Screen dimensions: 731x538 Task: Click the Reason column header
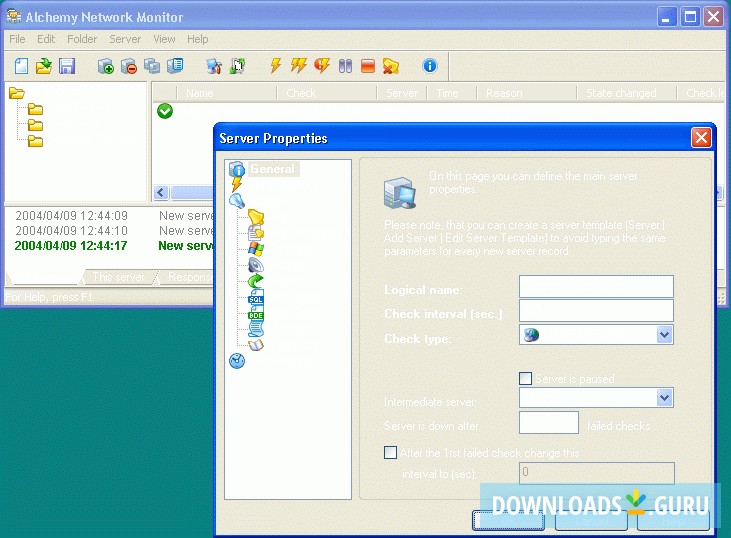pyautogui.click(x=527, y=93)
